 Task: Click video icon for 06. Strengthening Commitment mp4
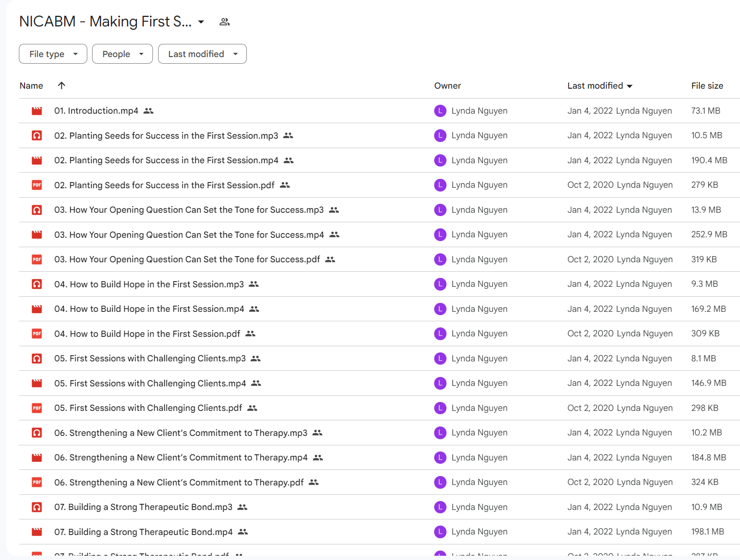click(x=37, y=458)
